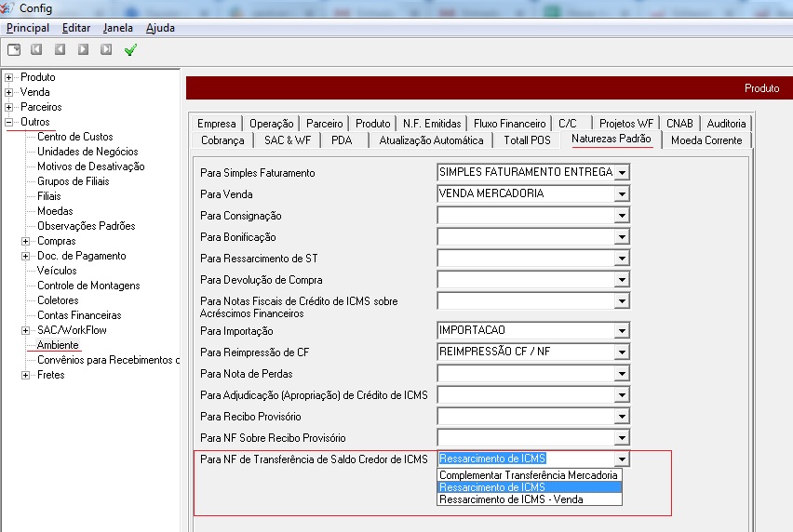The height and width of the screenshot is (532, 793).
Task: Expand the Produto tree node
Action: 9,77
